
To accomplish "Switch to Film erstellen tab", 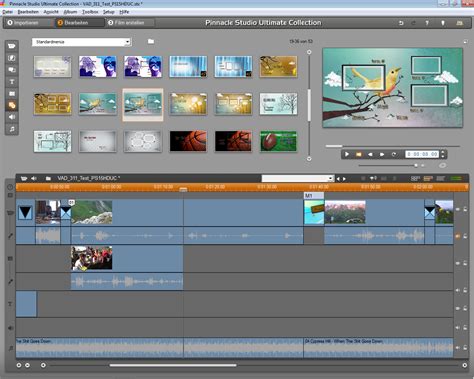I will 130,23.
